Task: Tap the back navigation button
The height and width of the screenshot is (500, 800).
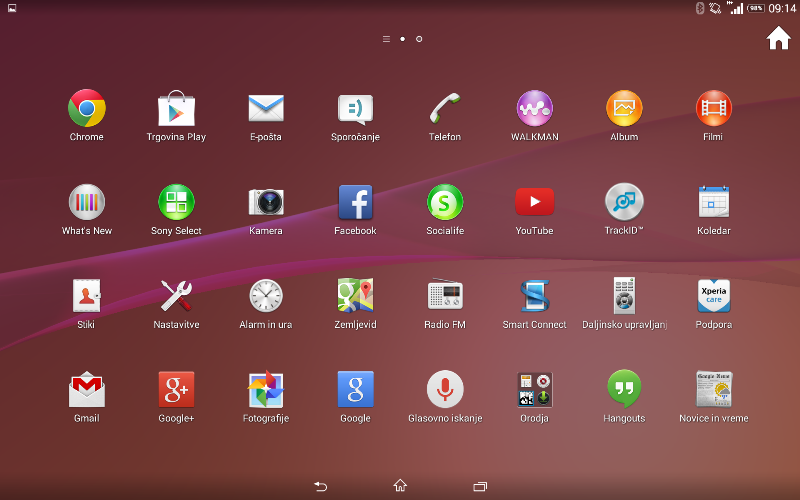Action: (x=320, y=486)
